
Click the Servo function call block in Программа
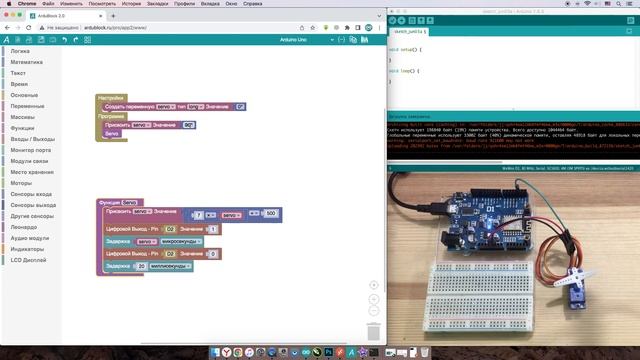(112, 134)
